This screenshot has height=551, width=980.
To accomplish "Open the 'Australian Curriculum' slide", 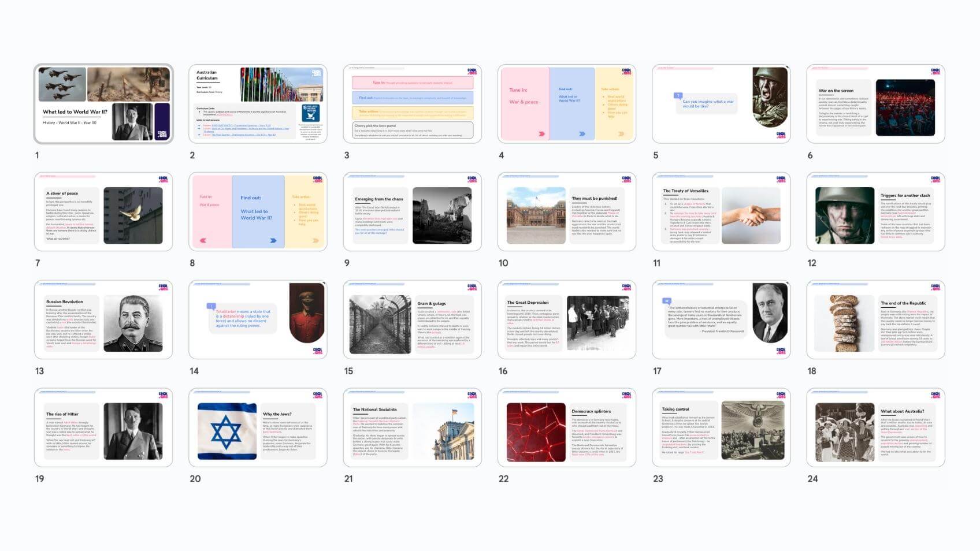I will tap(258, 104).
